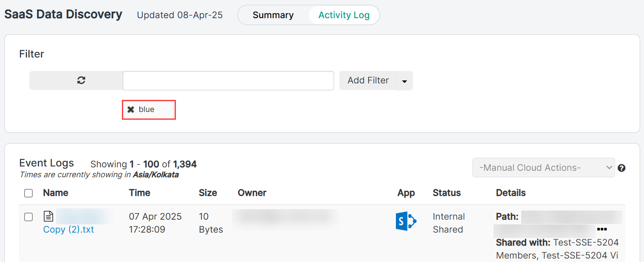
Task: Click the refresh icon in the Filter panel
Action: click(x=81, y=80)
